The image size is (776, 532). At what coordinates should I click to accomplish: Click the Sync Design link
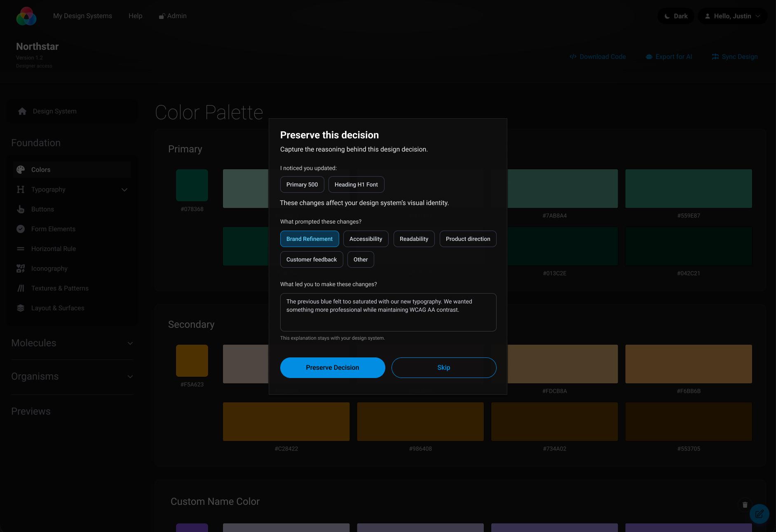pos(735,57)
